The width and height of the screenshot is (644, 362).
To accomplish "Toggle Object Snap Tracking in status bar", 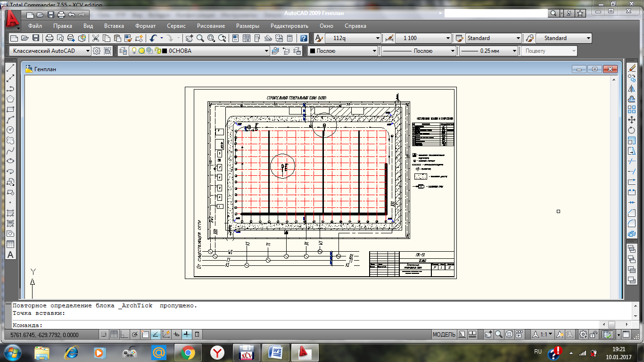I will (156, 334).
